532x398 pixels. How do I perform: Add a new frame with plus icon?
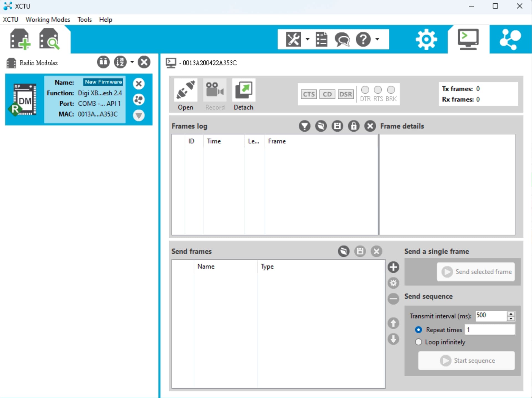tap(393, 267)
